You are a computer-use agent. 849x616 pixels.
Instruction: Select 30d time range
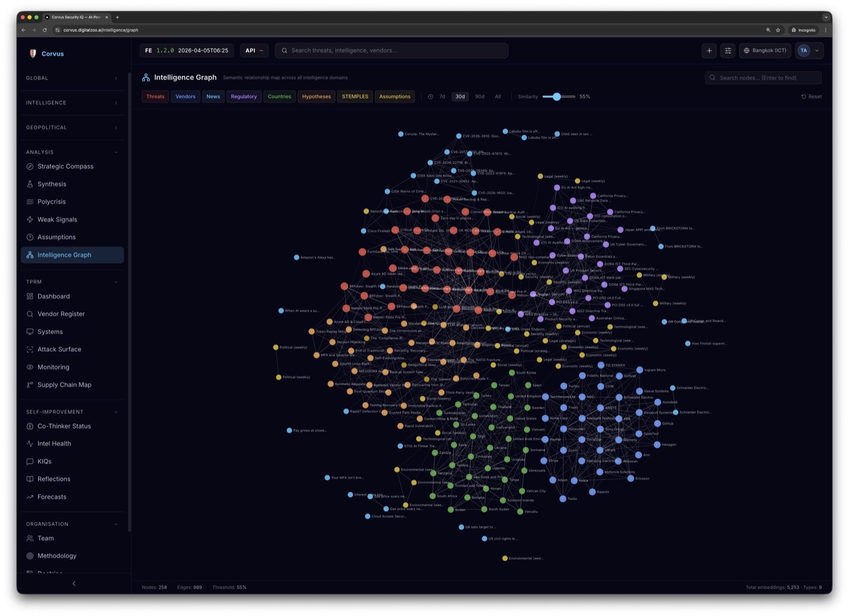point(460,97)
